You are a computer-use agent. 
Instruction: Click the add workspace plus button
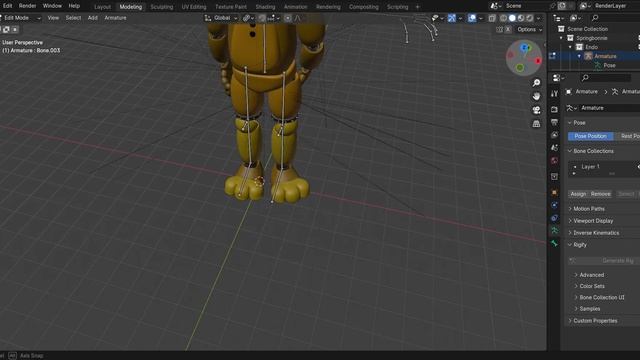(417, 7)
